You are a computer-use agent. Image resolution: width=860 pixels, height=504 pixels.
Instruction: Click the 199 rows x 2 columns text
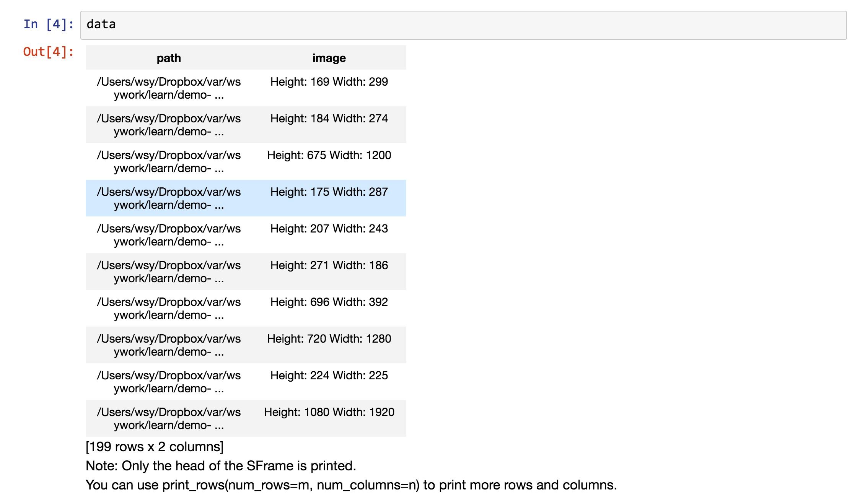[155, 447]
